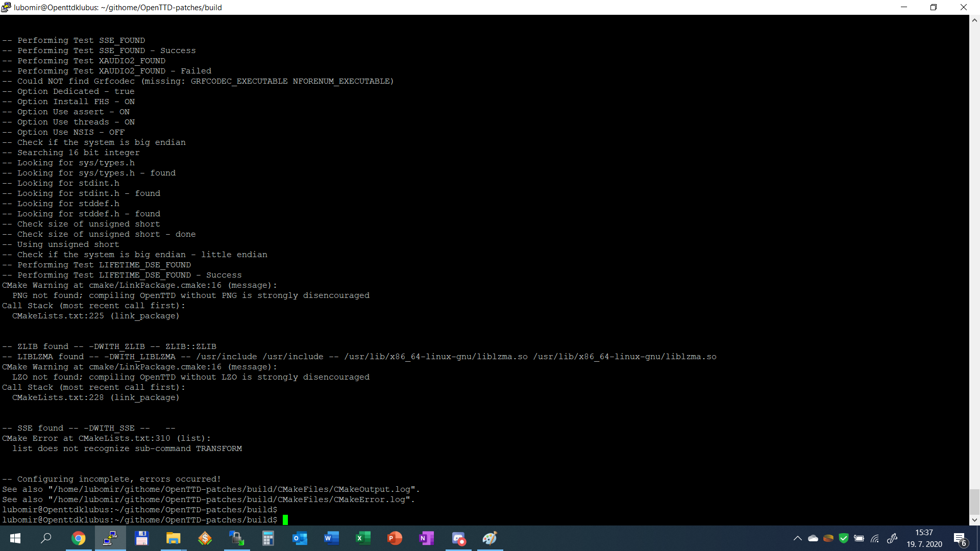Image resolution: width=980 pixels, height=551 pixels.
Task: Click the scrollbar down arrow
Action: (x=974, y=520)
